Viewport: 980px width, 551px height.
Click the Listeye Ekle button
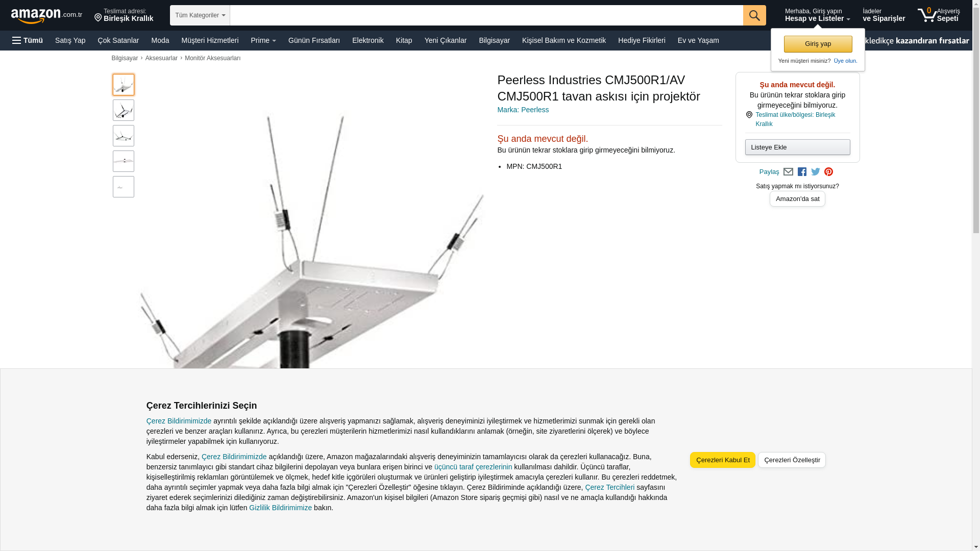tap(797, 147)
